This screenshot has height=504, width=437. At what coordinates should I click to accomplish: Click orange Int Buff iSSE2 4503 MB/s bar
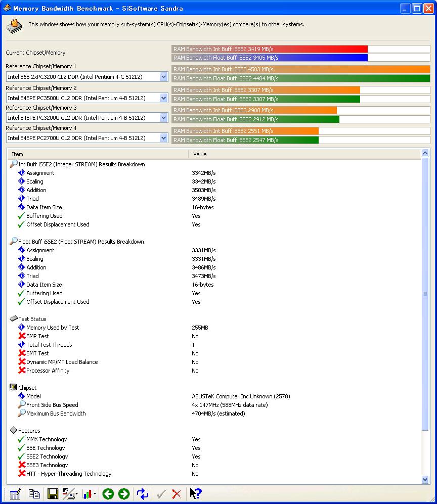(300, 69)
